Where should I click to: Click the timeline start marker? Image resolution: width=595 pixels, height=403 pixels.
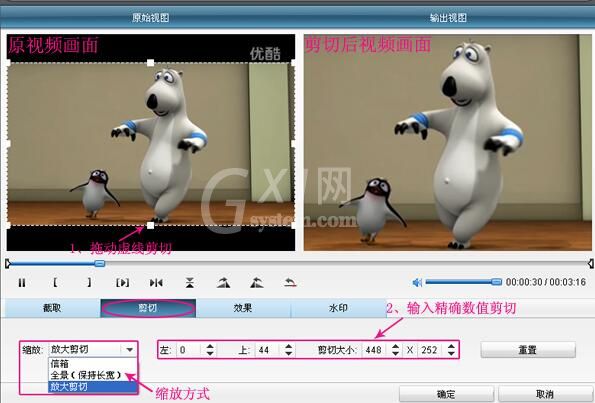[8, 263]
